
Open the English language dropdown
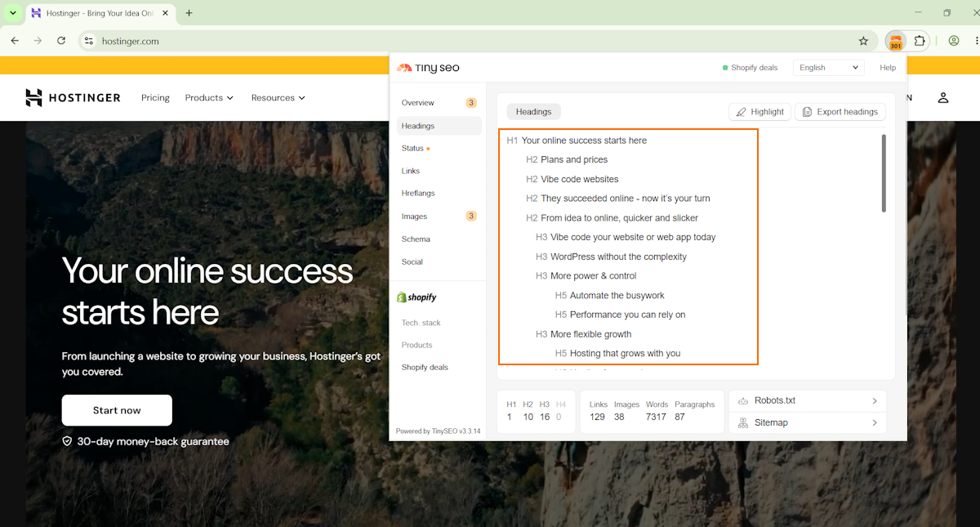829,68
